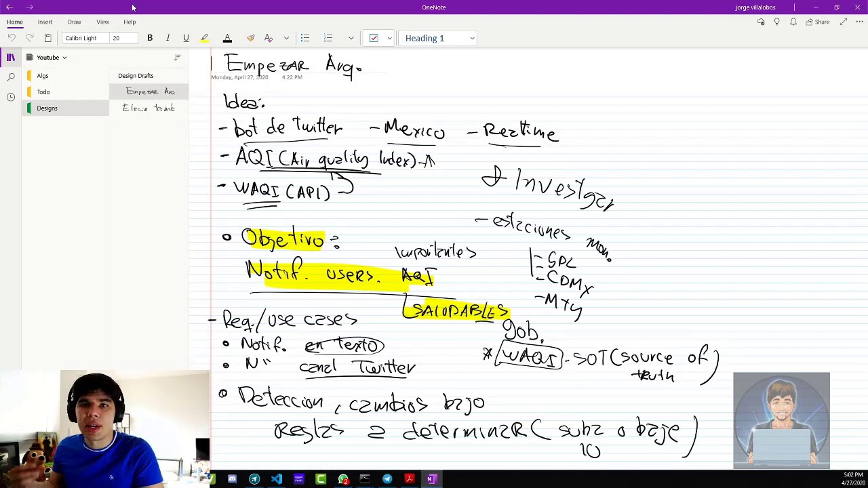Open the Insert ribbon tab
This screenshot has height=488, width=868.
(45, 22)
